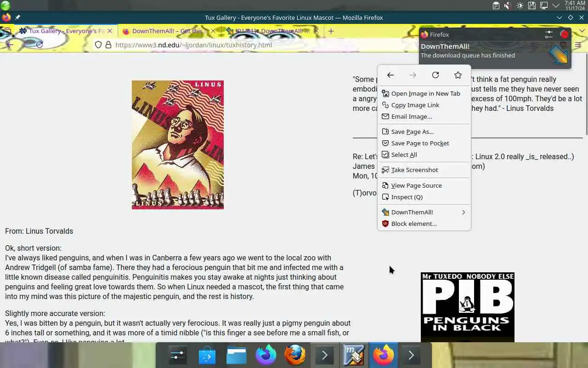Select Block element...
This screenshot has height=368, width=588.
pyautogui.click(x=424, y=224)
